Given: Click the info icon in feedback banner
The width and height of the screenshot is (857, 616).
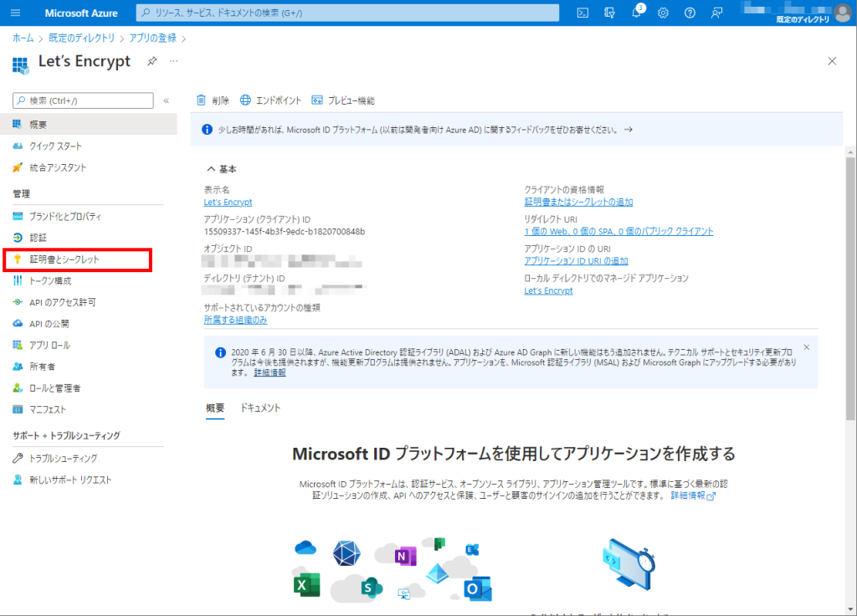Looking at the screenshot, I should 208,130.
